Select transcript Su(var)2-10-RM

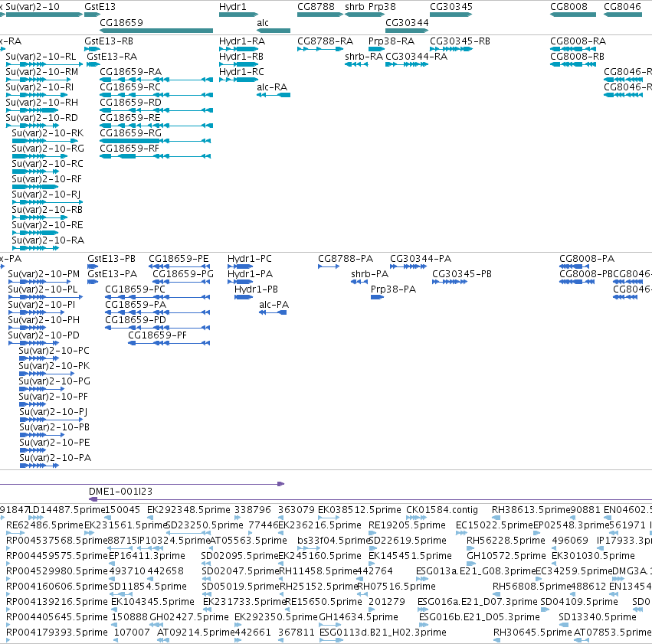point(38,80)
